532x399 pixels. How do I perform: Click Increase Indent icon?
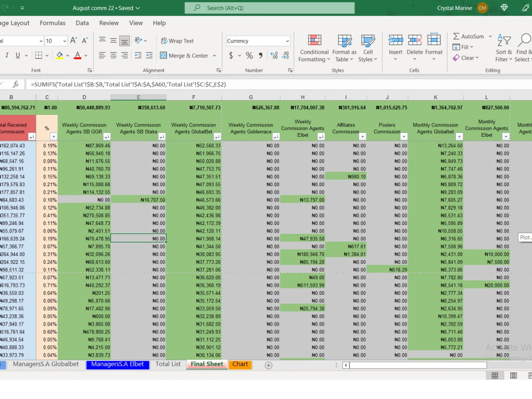tap(149, 55)
